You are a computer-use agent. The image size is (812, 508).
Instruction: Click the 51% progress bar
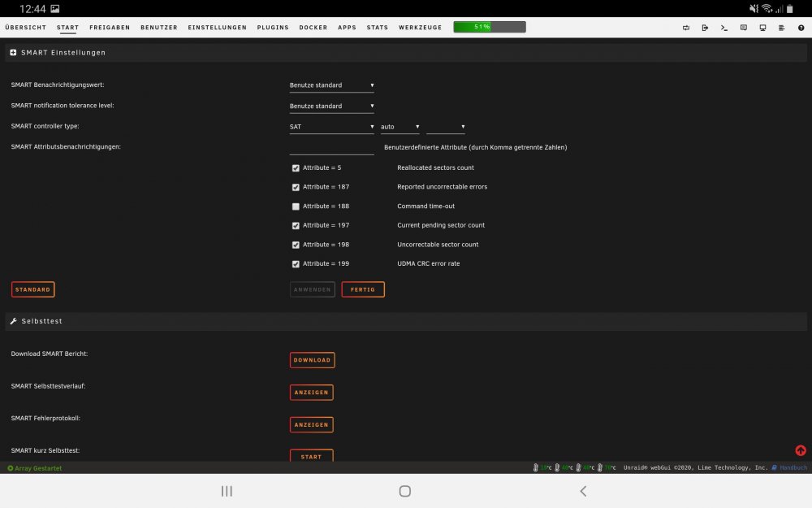point(490,27)
